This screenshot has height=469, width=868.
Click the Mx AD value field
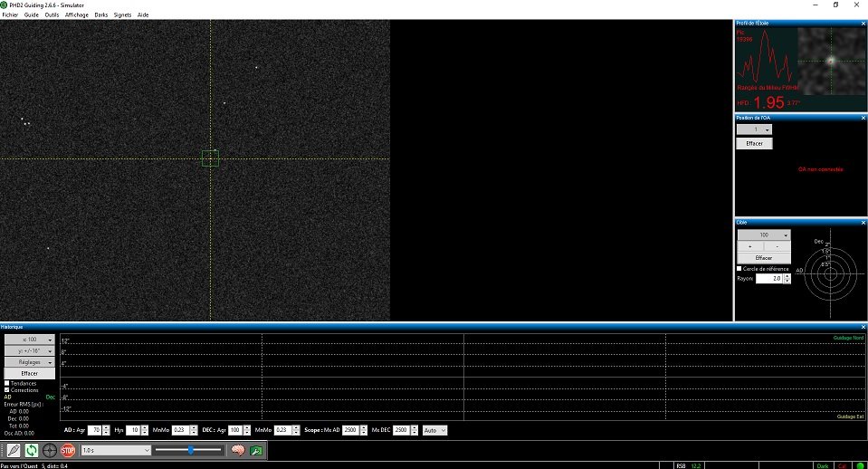pyautogui.click(x=351, y=430)
